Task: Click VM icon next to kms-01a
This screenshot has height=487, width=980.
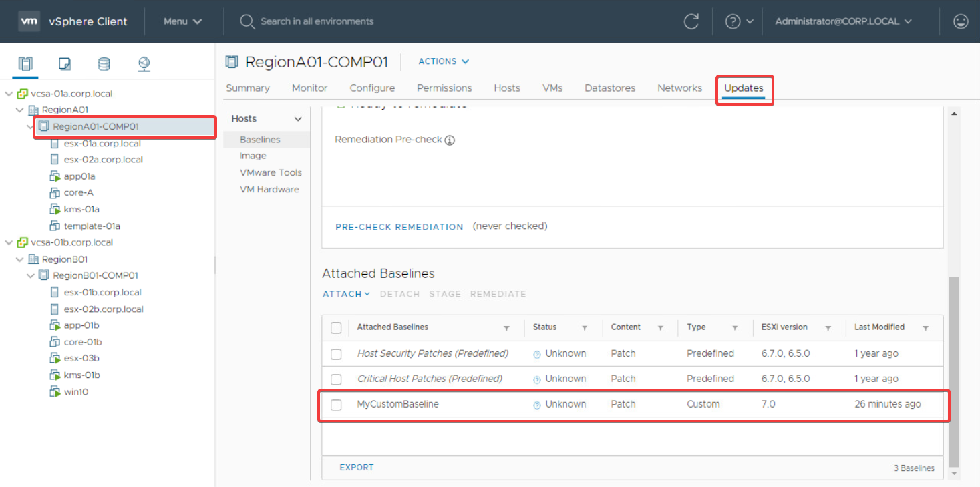Action: 55,209
